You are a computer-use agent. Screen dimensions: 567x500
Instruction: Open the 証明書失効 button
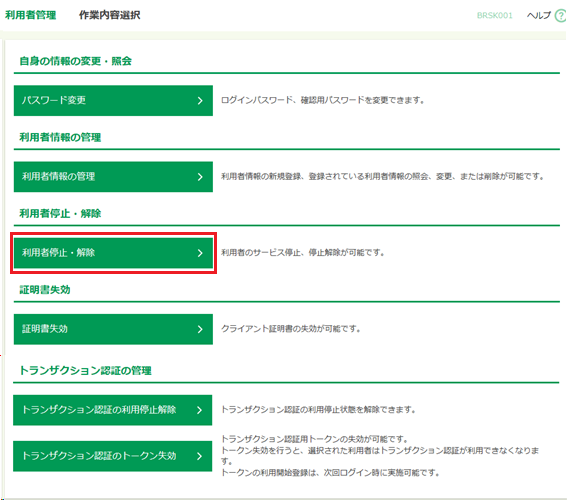click(113, 329)
